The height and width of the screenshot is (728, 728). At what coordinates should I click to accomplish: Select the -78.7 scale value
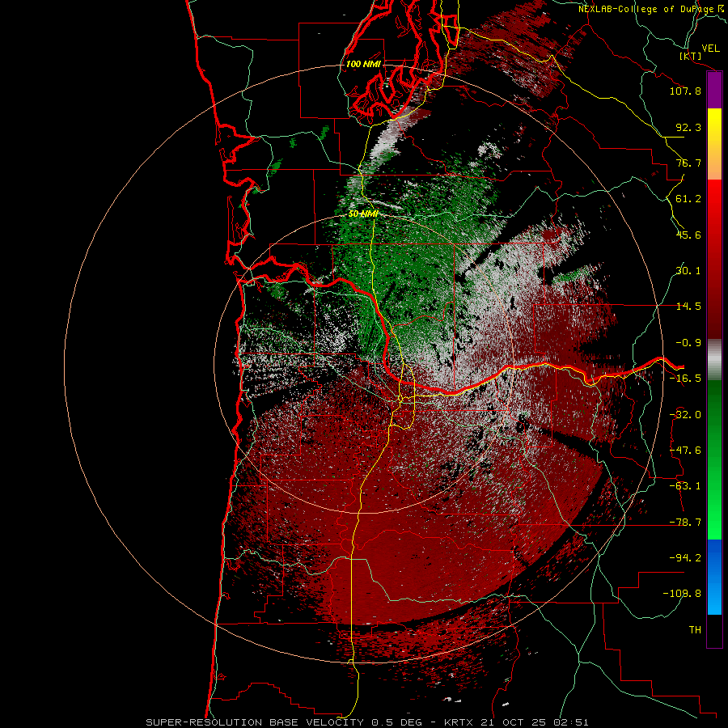(685, 523)
